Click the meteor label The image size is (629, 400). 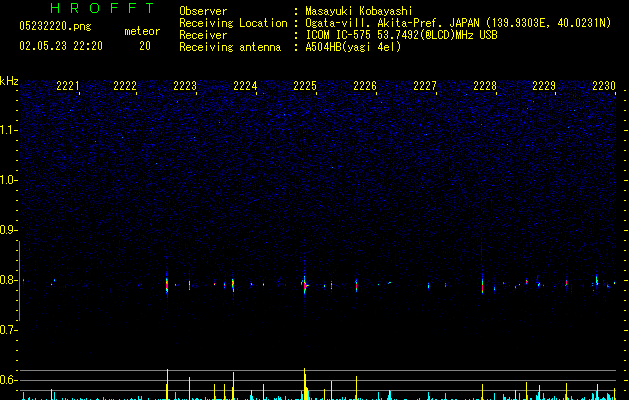[142, 31]
